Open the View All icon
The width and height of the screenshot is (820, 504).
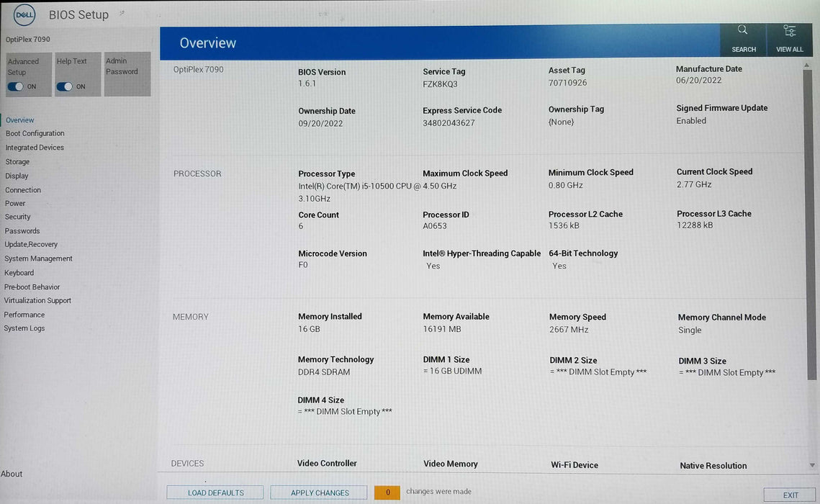[x=789, y=39]
